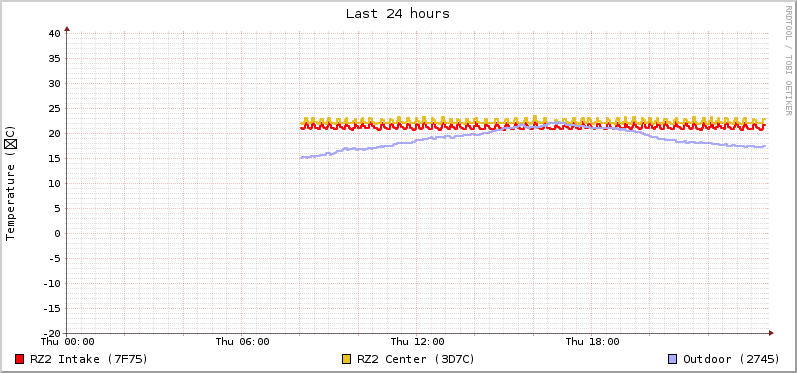Click the Thu 00:00 time axis label
The height and width of the screenshot is (373, 797).
coord(68,341)
